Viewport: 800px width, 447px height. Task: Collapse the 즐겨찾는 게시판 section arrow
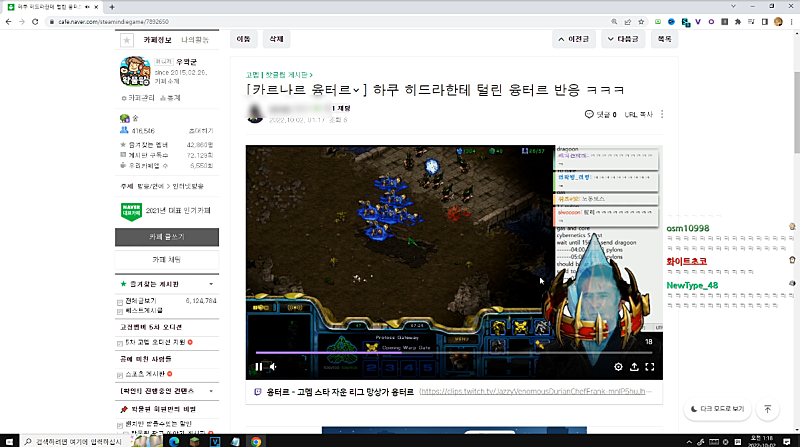click(x=211, y=284)
